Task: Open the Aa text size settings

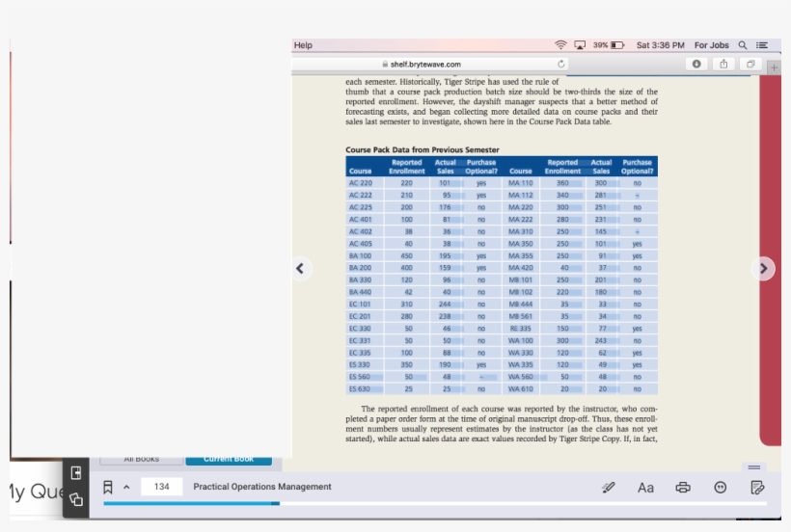Action: point(645,488)
